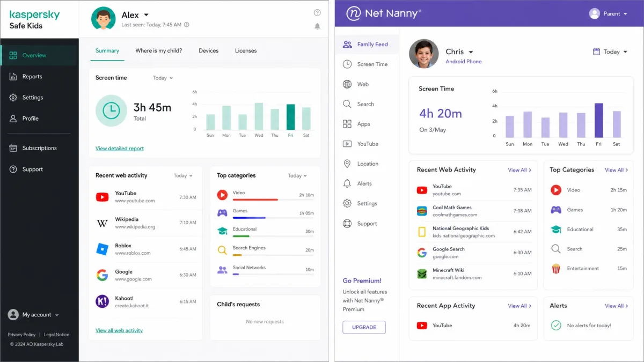Click the Overview grid icon in Kaspersky sidebar
Screen dimensions: 644x362
pyautogui.click(x=13, y=55)
